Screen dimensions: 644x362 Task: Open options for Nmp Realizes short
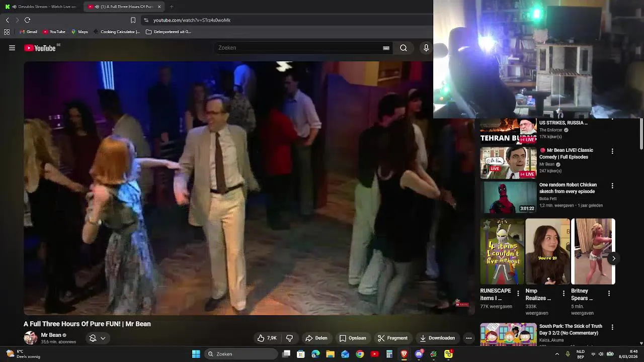point(563,293)
